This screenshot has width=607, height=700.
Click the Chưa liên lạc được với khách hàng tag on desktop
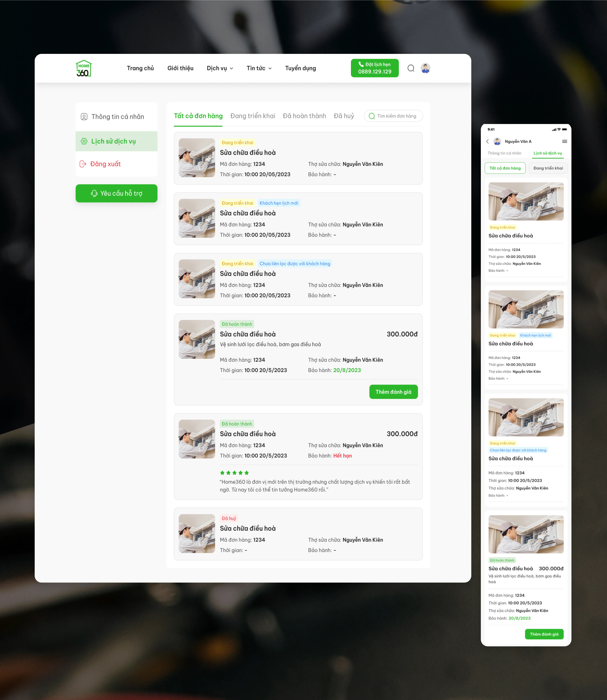tap(295, 264)
